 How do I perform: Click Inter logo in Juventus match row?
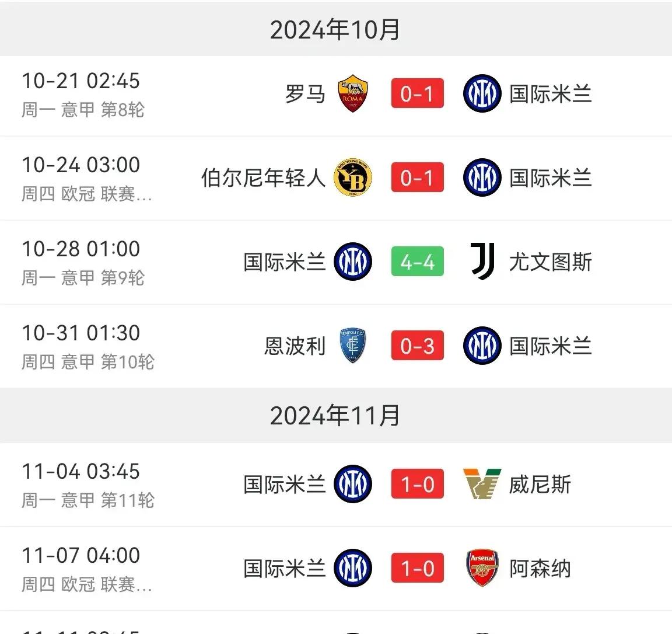click(353, 262)
